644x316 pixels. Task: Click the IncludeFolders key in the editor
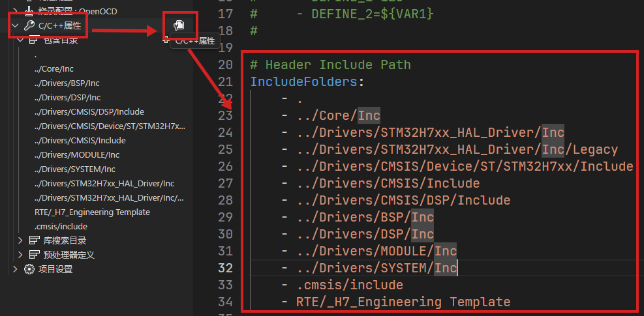point(304,82)
